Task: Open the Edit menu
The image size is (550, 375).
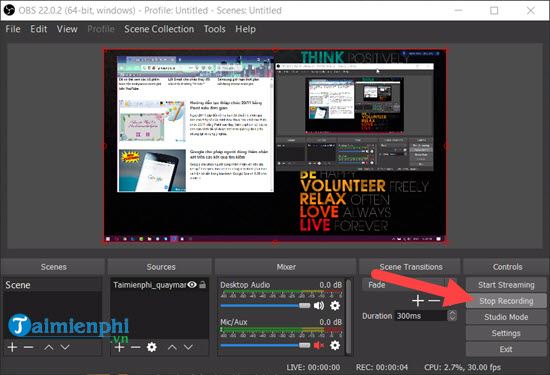Action: pyautogui.click(x=39, y=29)
